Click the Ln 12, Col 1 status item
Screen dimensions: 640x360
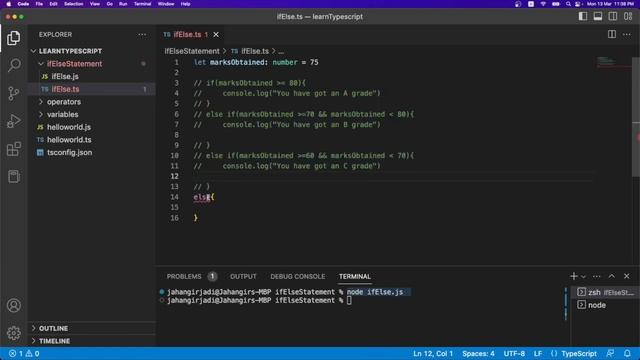(x=433, y=353)
